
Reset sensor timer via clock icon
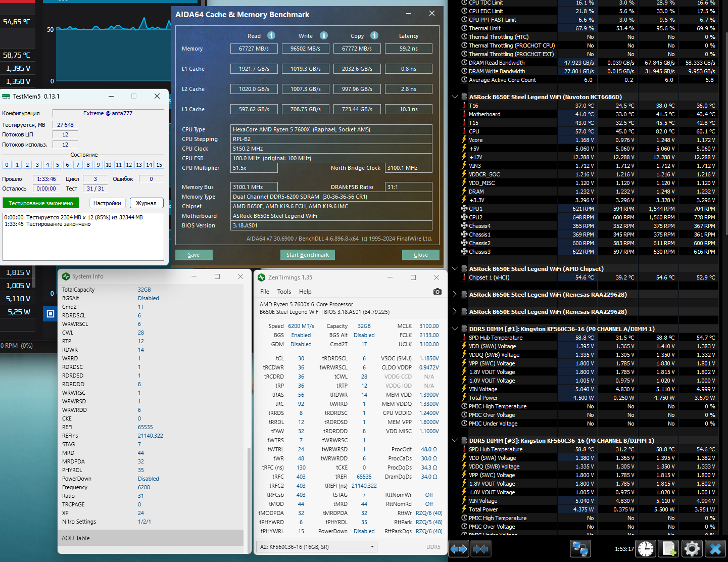(x=646, y=549)
